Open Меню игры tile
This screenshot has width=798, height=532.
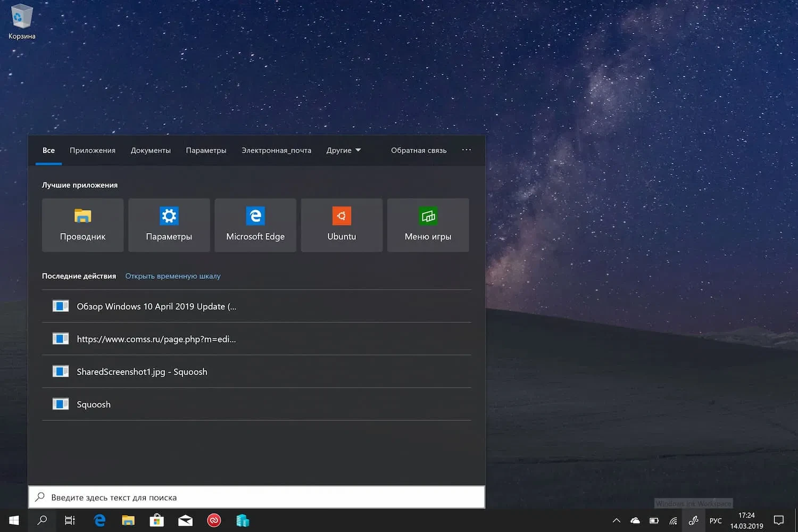click(x=428, y=225)
